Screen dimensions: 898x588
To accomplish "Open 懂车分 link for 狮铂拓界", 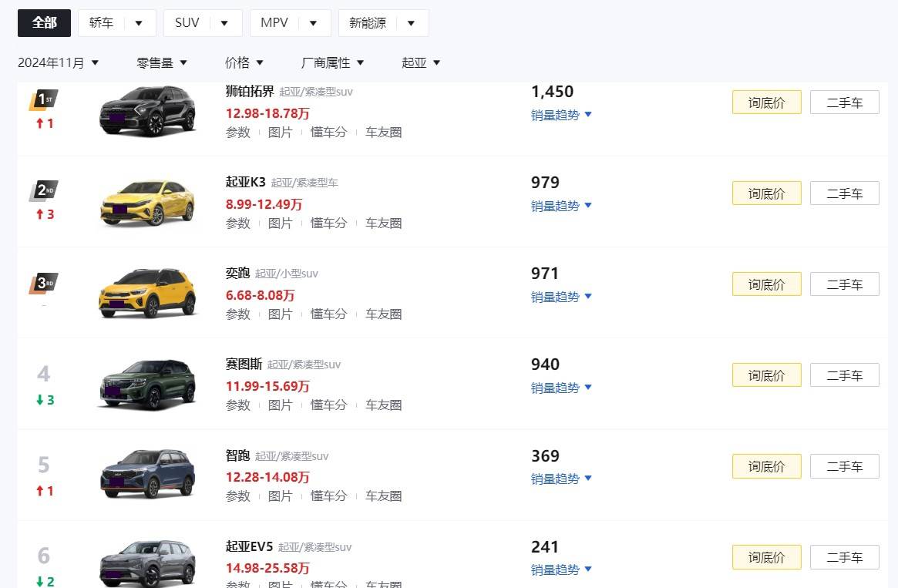I will pos(328,133).
